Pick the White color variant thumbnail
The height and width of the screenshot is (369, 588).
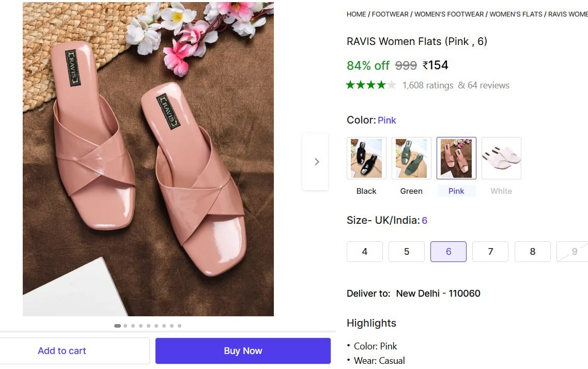501,158
